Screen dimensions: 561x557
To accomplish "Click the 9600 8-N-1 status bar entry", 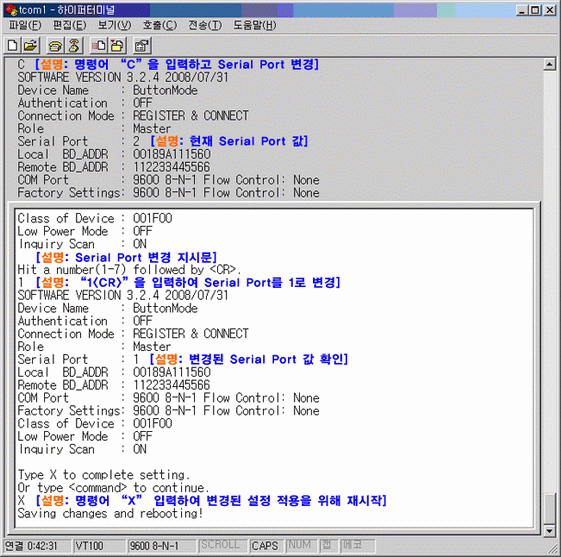I will pos(161,546).
